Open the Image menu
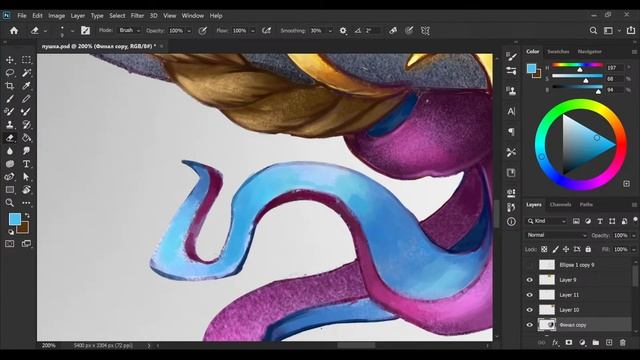 coord(56,16)
